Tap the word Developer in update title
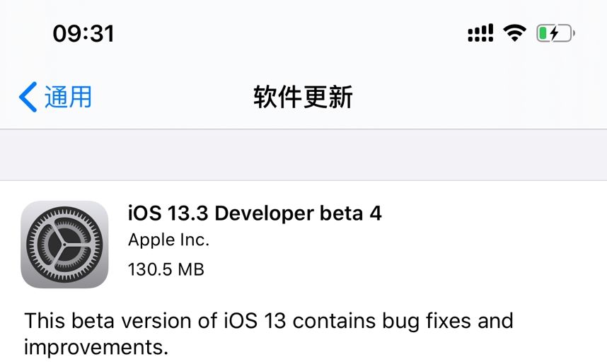This screenshot has width=607, height=364. click(265, 214)
